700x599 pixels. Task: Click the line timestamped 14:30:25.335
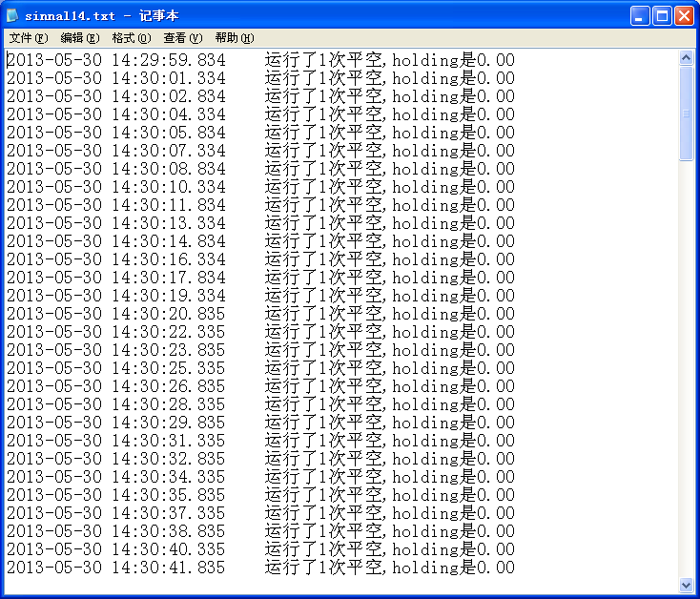click(260, 368)
